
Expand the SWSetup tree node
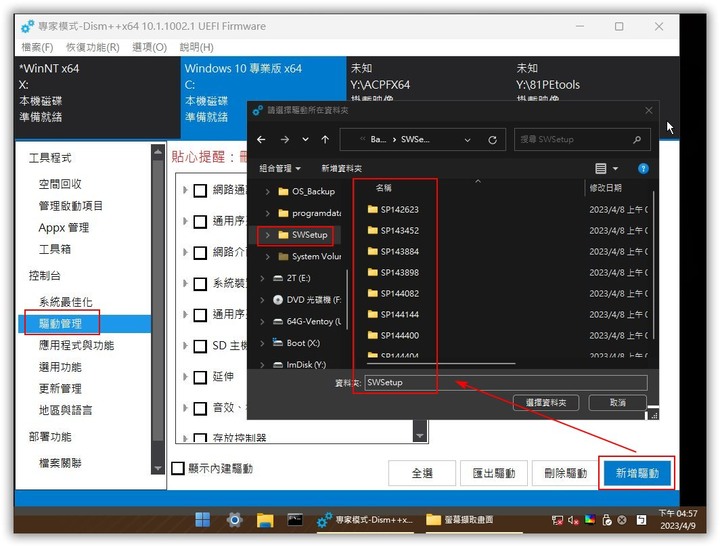tap(267, 235)
